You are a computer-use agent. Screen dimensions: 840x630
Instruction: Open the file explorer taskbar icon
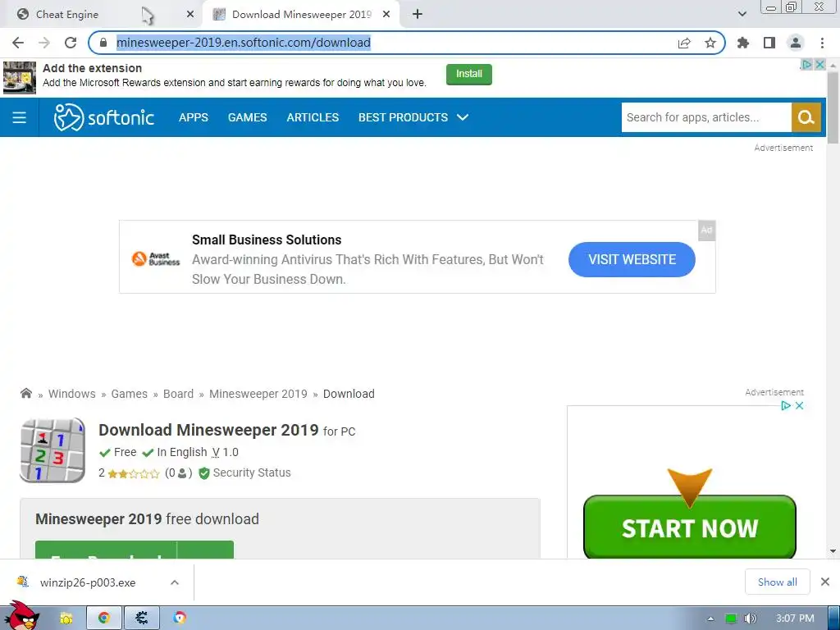click(66, 619)
